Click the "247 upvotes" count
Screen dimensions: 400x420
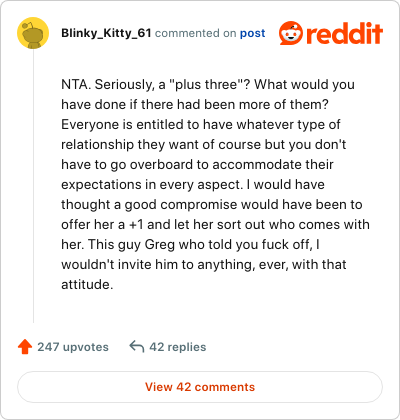coord(73,347)
